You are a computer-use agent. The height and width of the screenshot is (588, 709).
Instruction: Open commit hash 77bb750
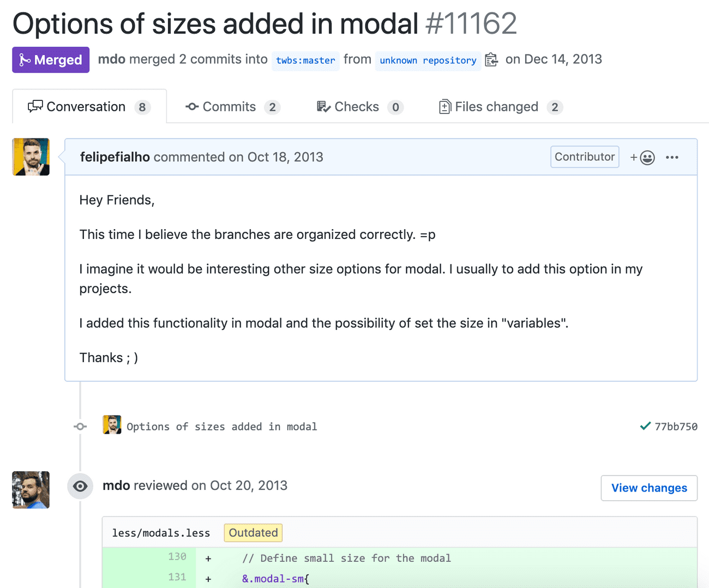click(x=676, y=427)
